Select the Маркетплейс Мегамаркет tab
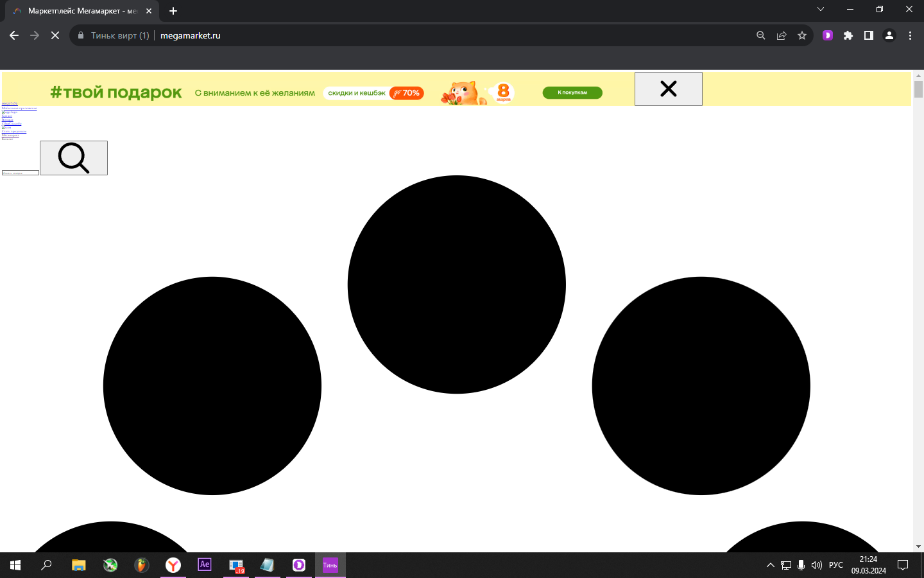Viewport: 924px width, 578px height. pos(82,11)
